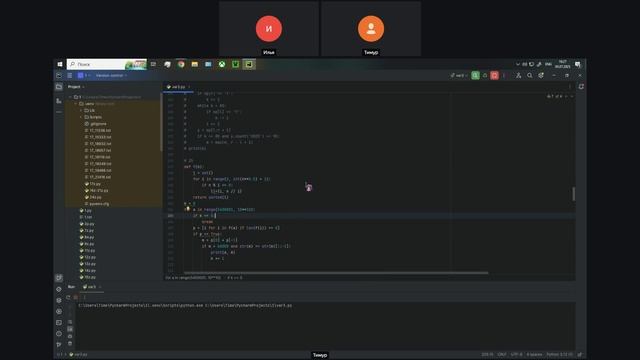Change the UTF-8 file encoding
This screenshot has width=640, height=360.
click(516, 354)
